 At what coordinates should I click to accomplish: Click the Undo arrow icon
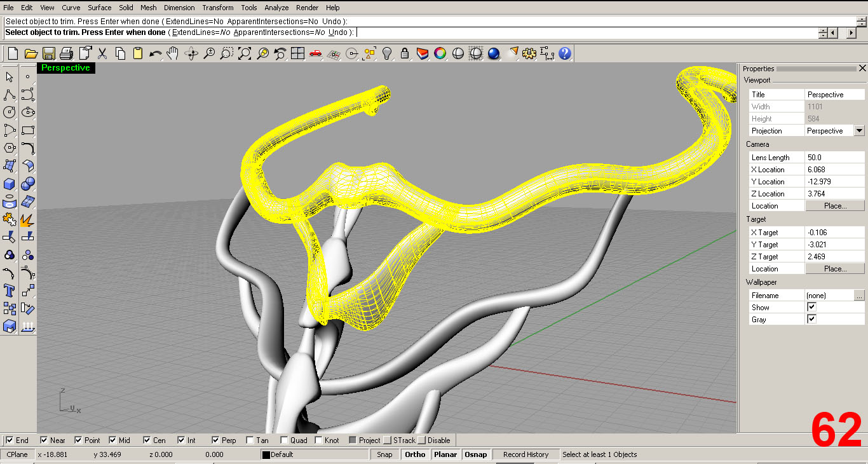point(155,54)
